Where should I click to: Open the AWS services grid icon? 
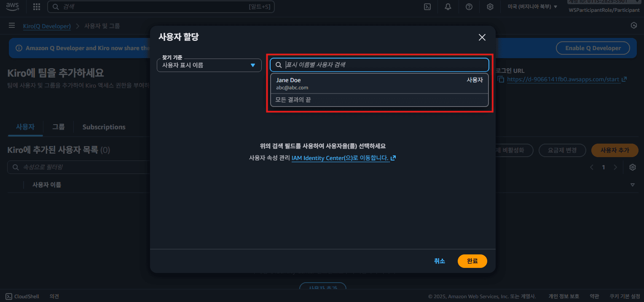click(37, 7)
